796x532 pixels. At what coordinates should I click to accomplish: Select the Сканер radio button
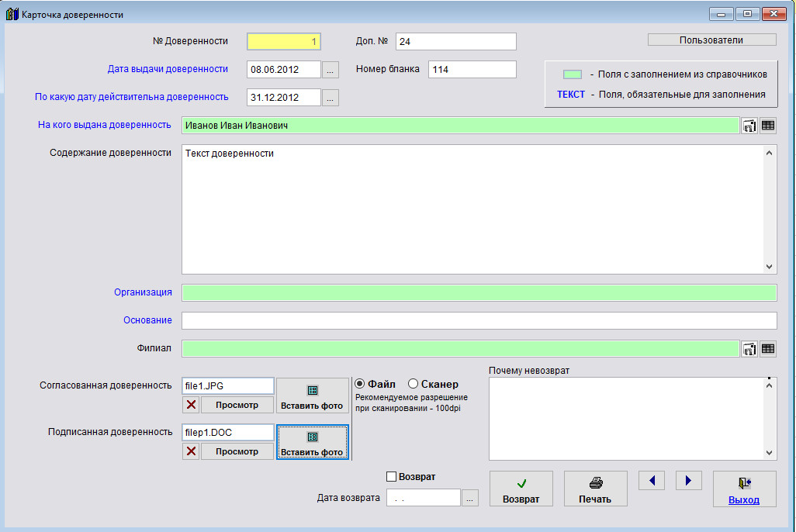pos(413,384)
